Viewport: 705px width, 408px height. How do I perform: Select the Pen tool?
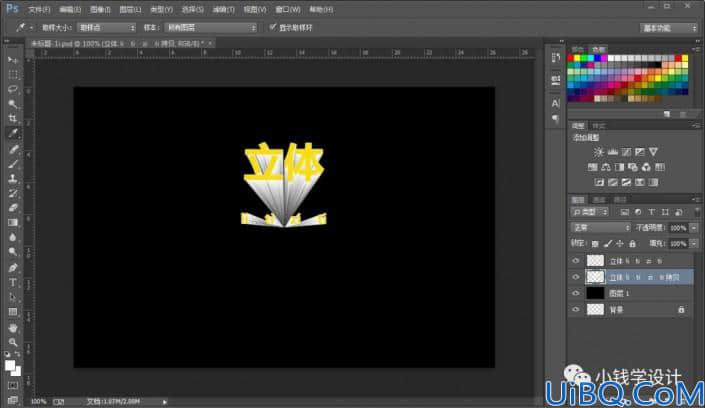click(x=13, y=268)
